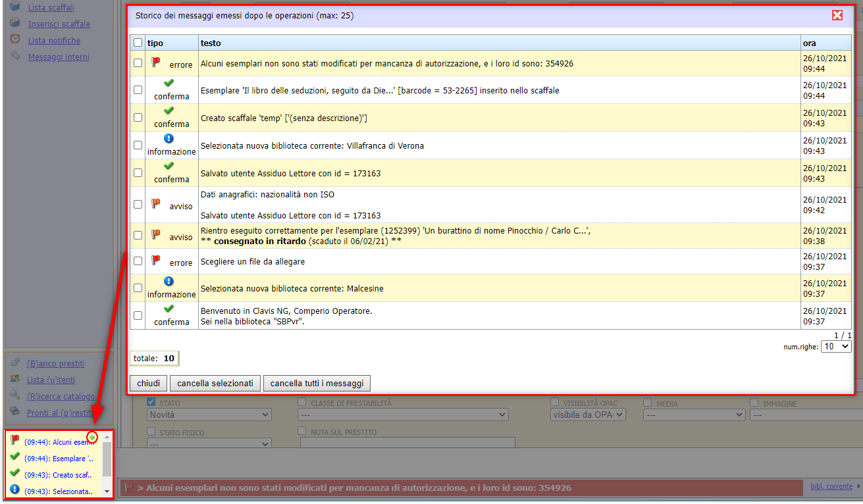Expand the STATO dropdown showing Novità
The height and width of the screenshot is (504, 863).
[x=209, y=415]
